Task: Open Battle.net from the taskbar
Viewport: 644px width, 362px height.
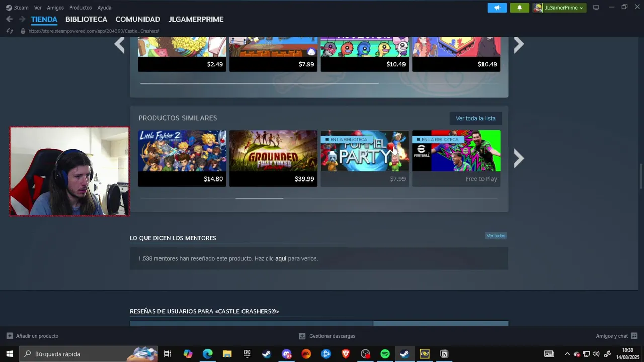Action: 326,354
